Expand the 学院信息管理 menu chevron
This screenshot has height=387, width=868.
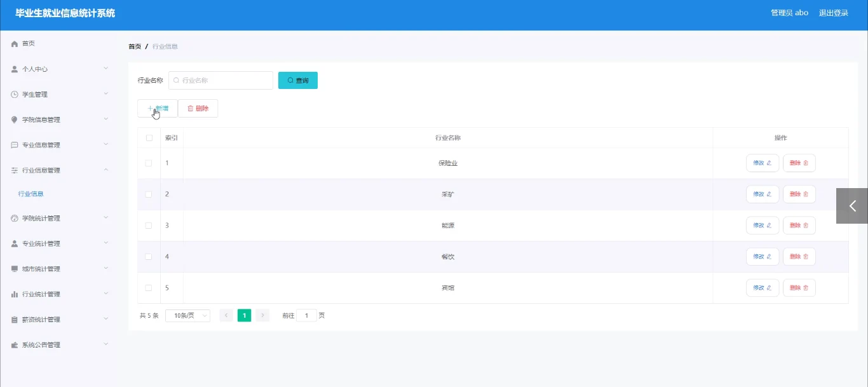click(x=106, y=119)
